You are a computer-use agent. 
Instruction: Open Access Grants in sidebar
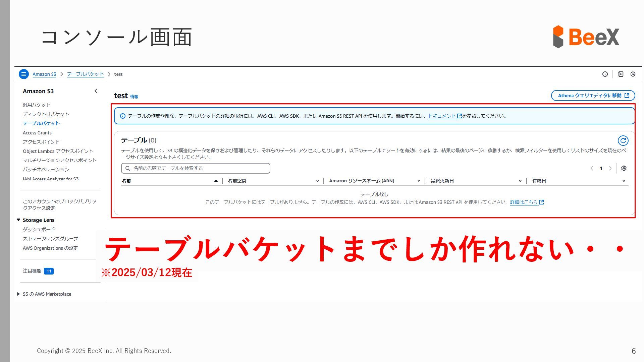(37, 133)
